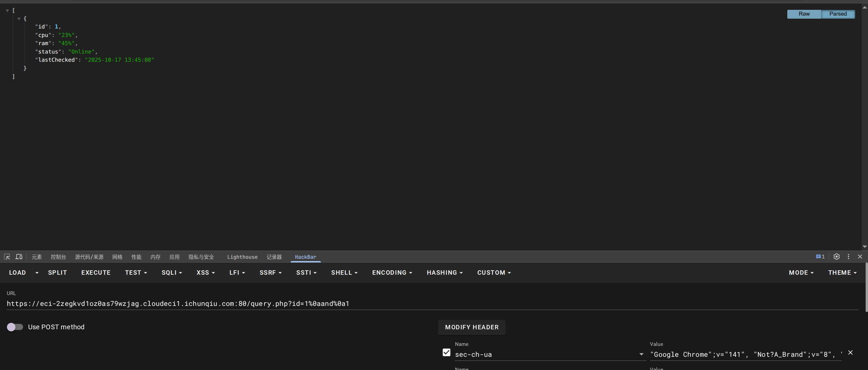Click the LOAD split arrow icon

coord(37,273)
